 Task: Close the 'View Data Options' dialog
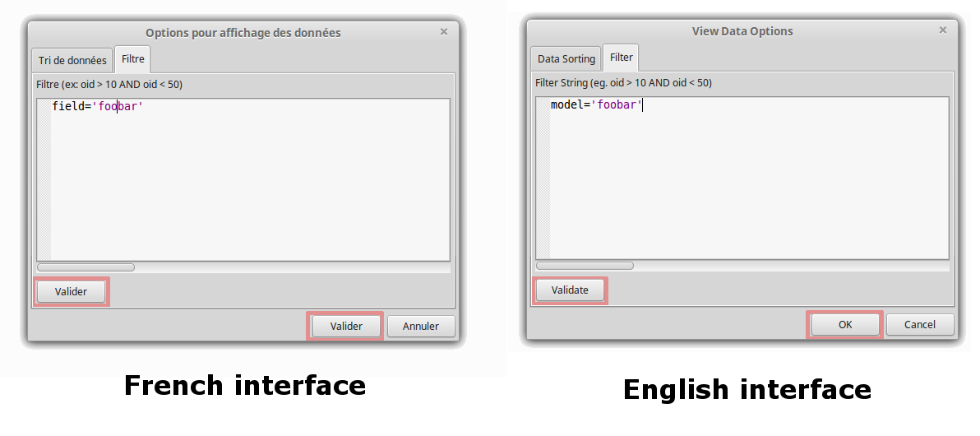pos(943,30)
